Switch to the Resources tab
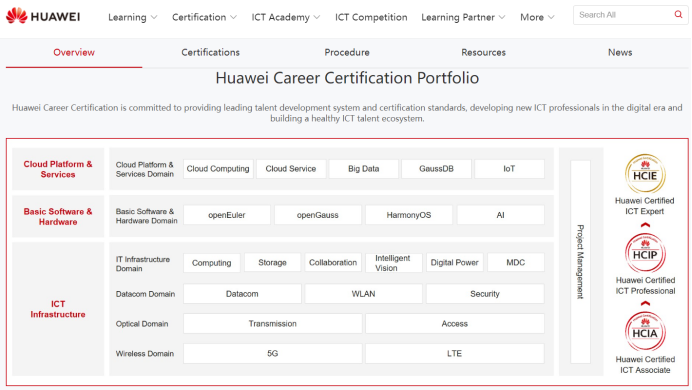 (x=483, y=52)
